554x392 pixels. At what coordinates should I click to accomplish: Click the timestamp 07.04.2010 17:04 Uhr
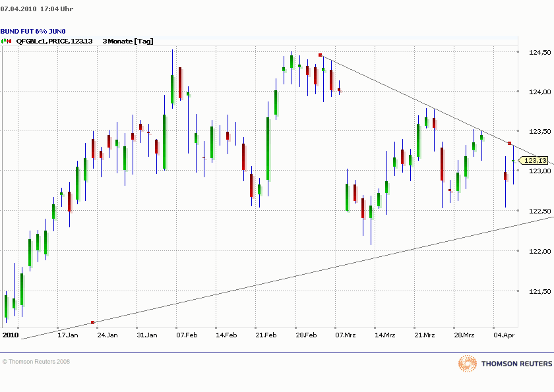pyautogui.click(x=37, y=9)
